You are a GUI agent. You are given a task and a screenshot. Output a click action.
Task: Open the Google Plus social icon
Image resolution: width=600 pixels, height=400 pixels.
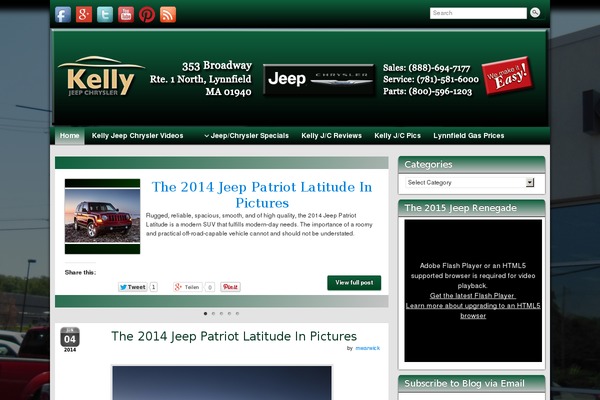coord(84,15)
